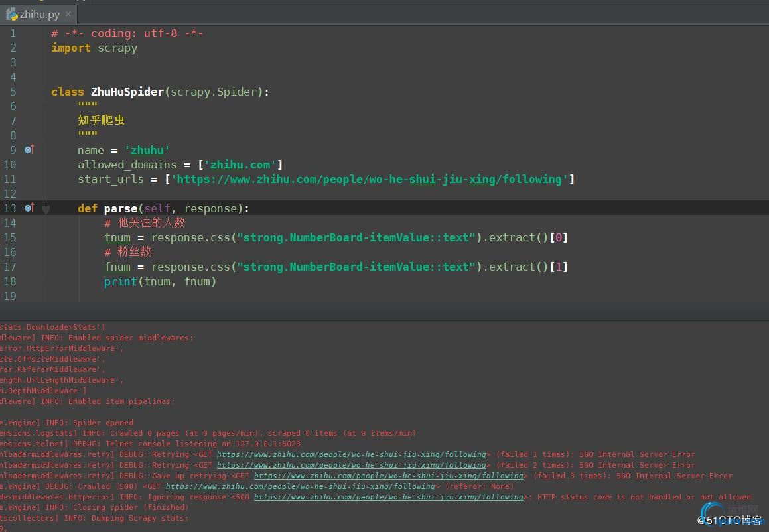The height and width of the screenshot is (532, 769).
Task: Click the start_urls URL string
Action: pyautogui.click(x=370, y=180)
